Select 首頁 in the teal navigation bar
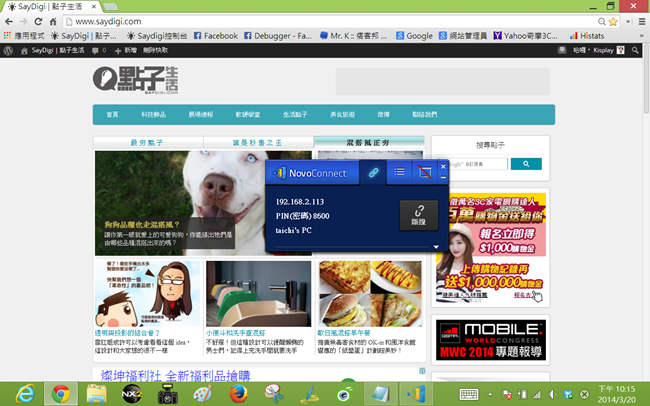Viewport: 650px width, 406px height. pyautogui.click(x=112, y=114)
